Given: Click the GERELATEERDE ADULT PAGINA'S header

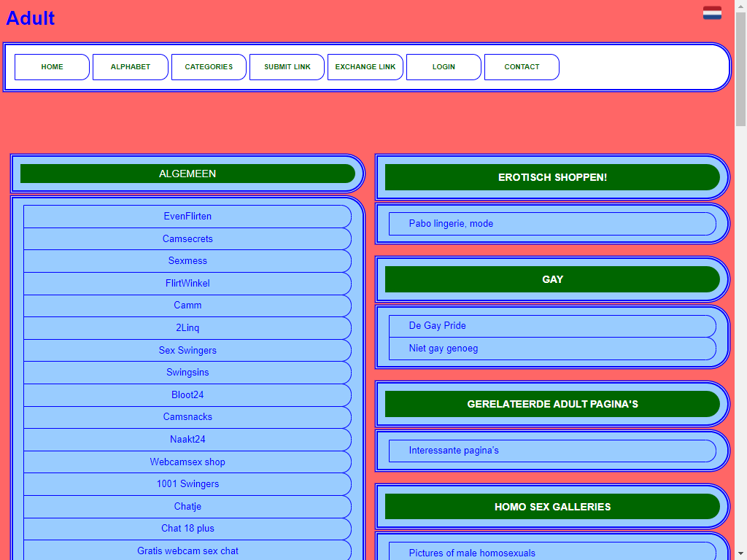Looking at the screenshot, I should click(x=552, y=404).
